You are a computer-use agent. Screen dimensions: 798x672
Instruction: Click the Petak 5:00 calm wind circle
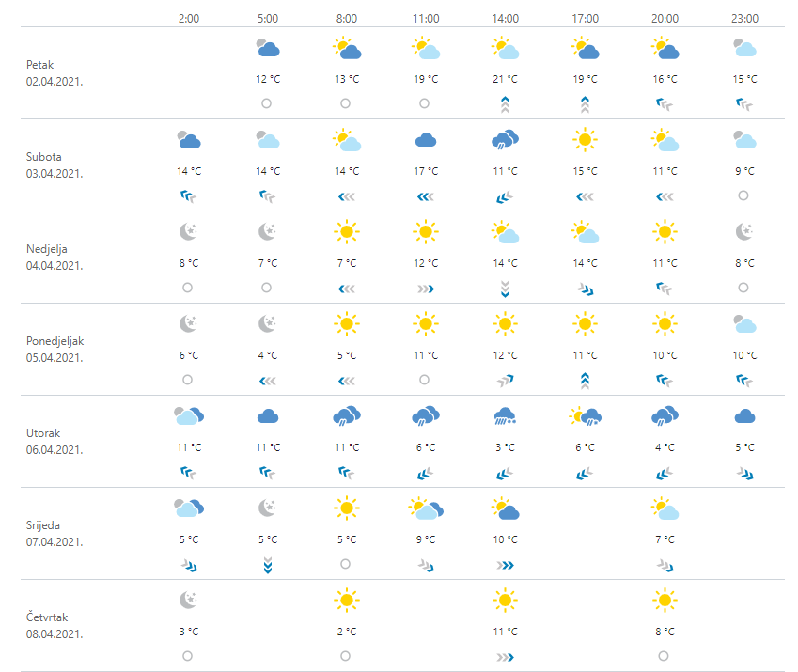point(267,103)
